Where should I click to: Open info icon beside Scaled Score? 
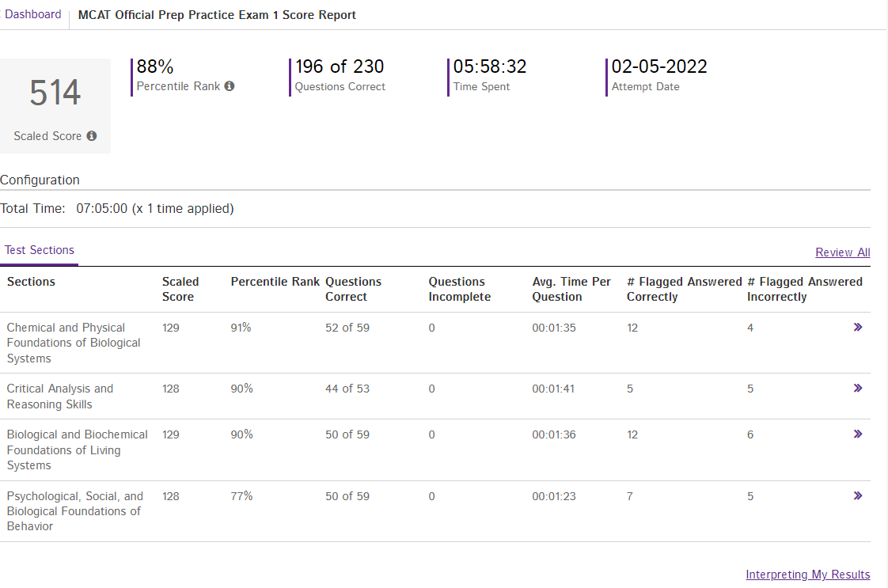point(92,136)
